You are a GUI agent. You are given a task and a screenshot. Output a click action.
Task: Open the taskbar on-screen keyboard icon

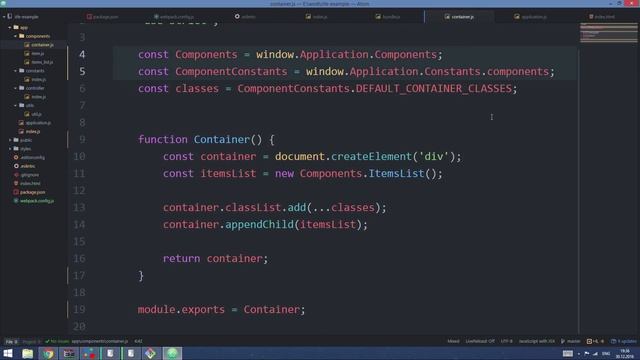click(x=568, y=353)
